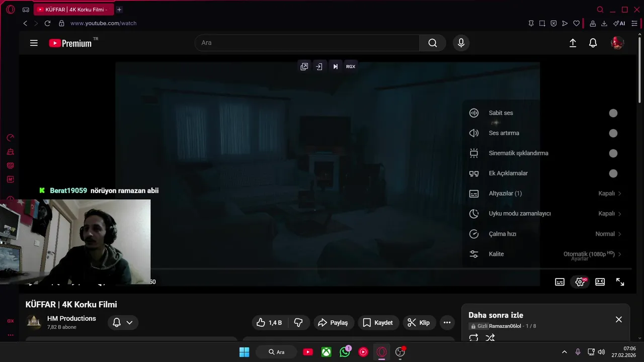Click the RGX video overlay button
Viewport: 644px width, 362px height.
[x=351, y=66]
